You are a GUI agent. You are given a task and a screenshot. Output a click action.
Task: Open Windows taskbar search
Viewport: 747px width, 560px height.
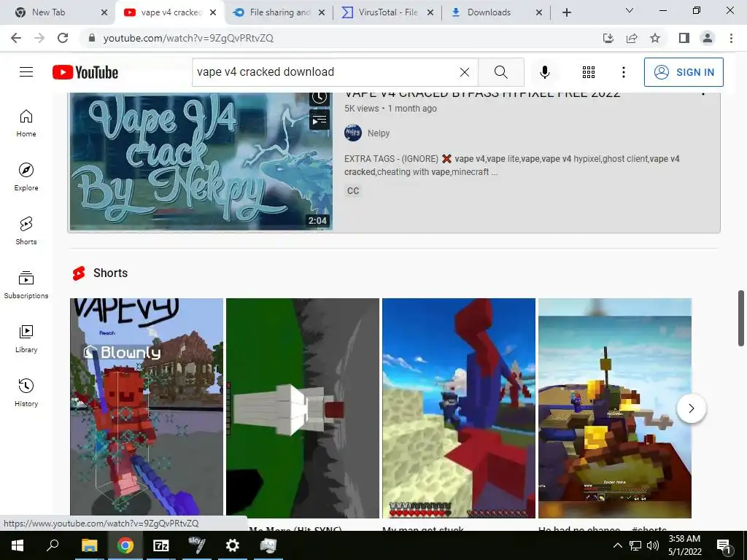tap(53, 545)
